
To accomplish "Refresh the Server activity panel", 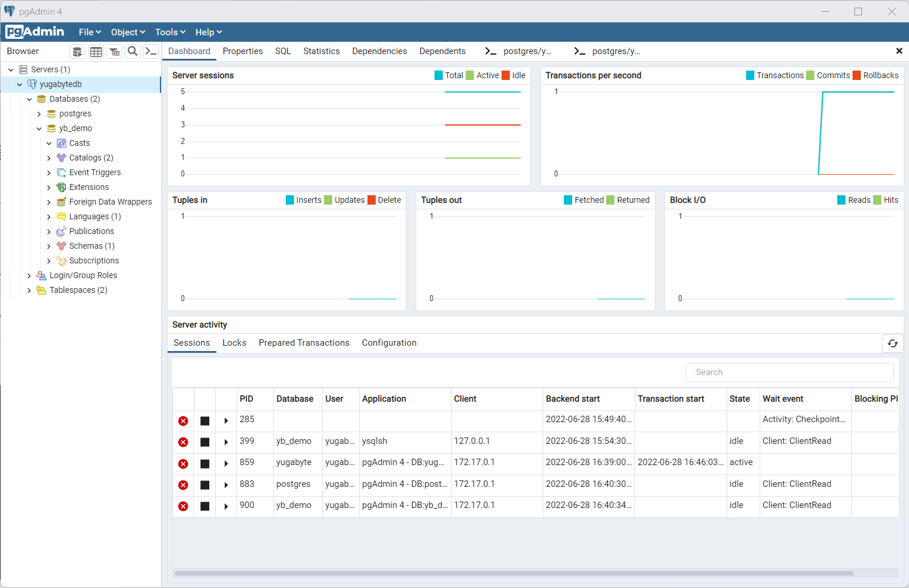I will [893, 343].
